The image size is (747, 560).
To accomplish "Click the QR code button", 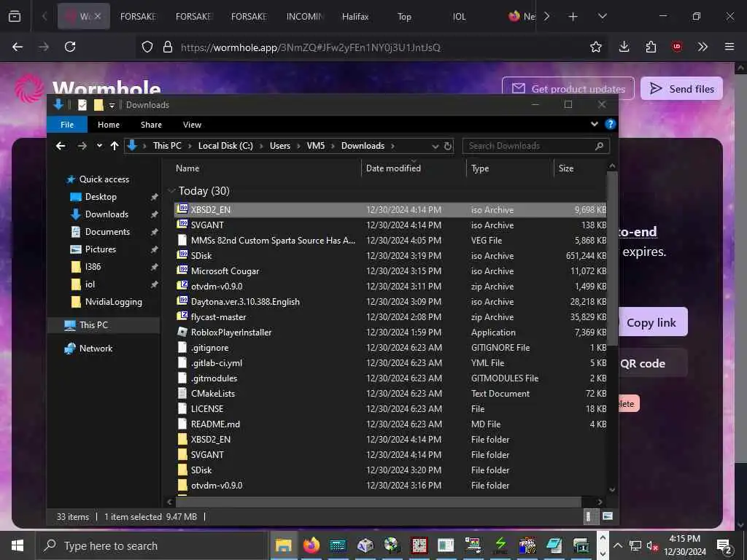I will [653, 363].
